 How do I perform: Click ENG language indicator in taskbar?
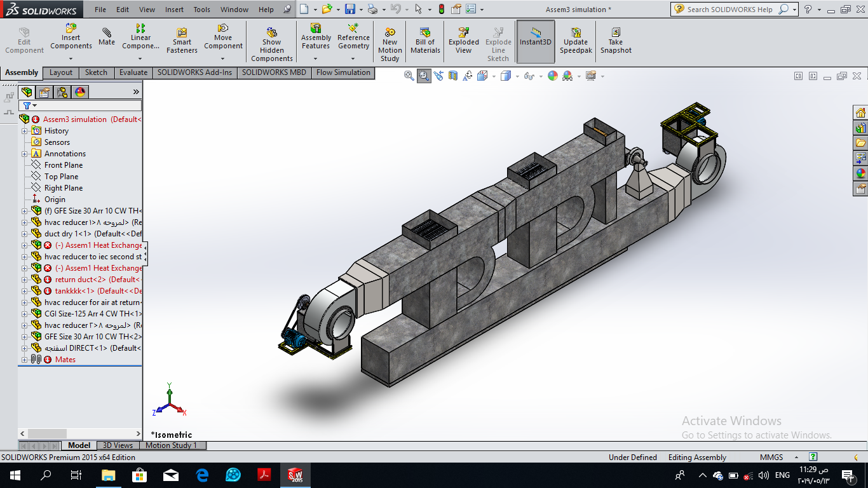pos(782,475)
